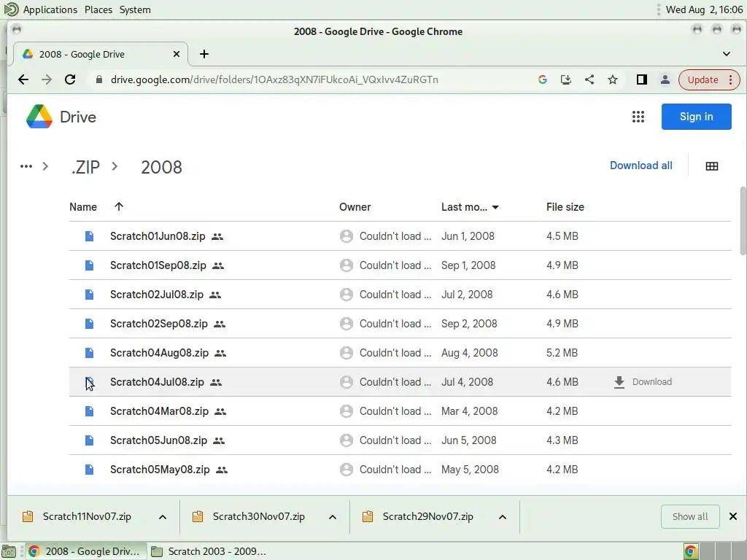747x560 pixels.
Task: Expand Scratch30Nov07.zip download options
Action: [333, 517]
